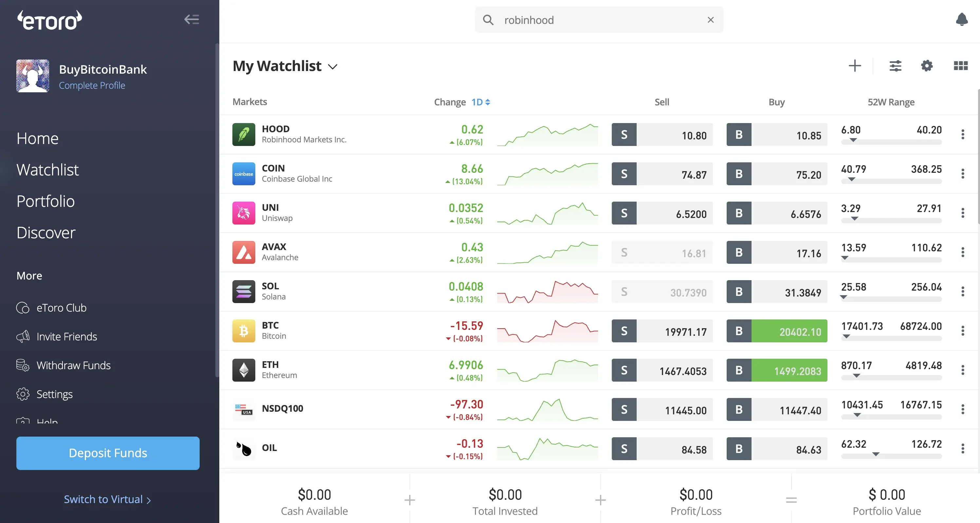Go to Portfolio
Screen dimensions: 980x523
(x=45, y=201)
